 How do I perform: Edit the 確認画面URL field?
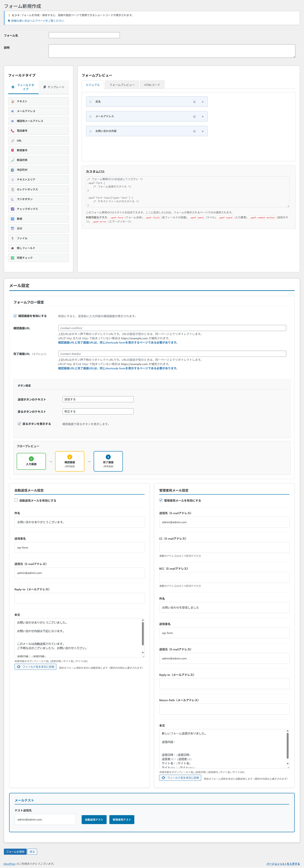coord(172,328)
